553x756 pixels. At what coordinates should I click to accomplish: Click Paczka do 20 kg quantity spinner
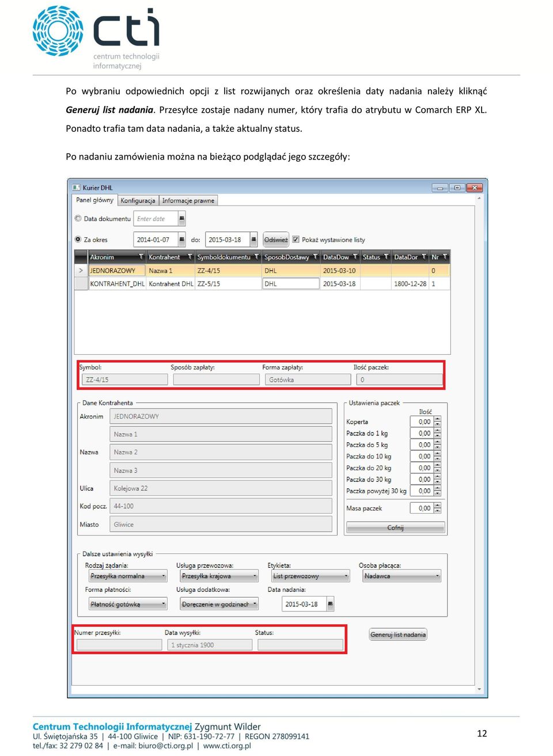click(x=437, y=468)
